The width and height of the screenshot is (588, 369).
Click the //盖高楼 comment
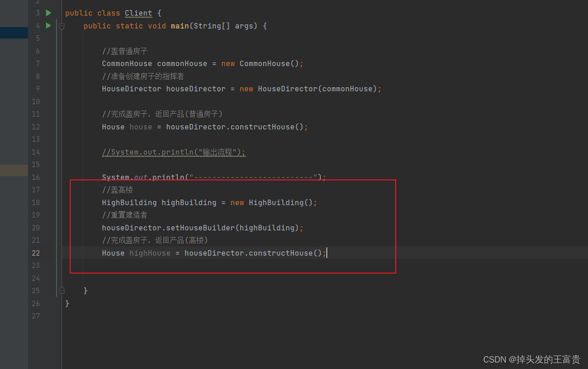118,190
